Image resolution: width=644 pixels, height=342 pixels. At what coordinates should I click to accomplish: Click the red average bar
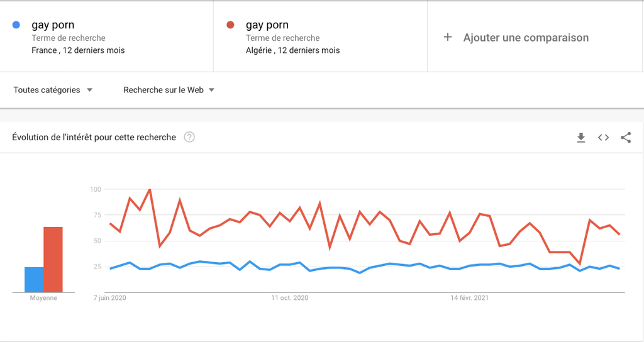click(x=53, y=259)
